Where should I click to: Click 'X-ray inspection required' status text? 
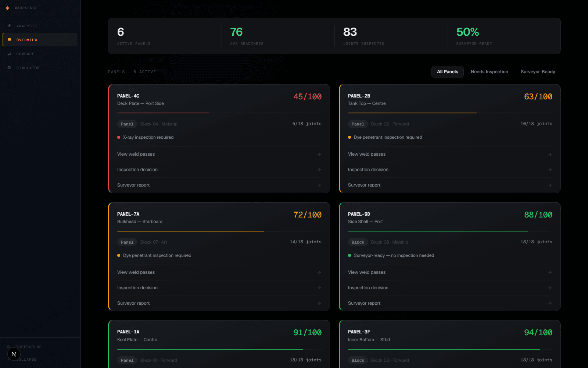(x=148, y=137)
